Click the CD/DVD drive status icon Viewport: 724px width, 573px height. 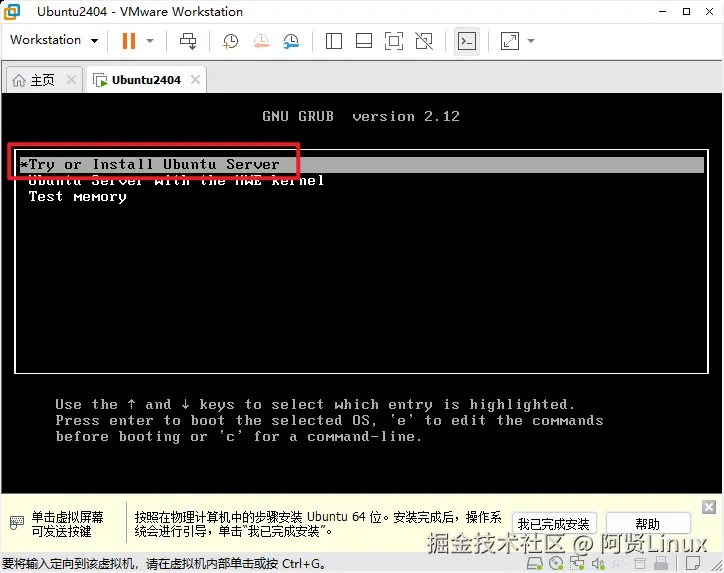(x=556, y=564)
